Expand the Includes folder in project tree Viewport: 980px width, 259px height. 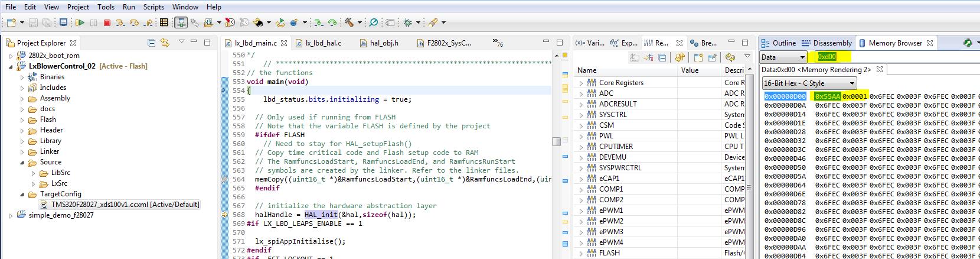22,88
